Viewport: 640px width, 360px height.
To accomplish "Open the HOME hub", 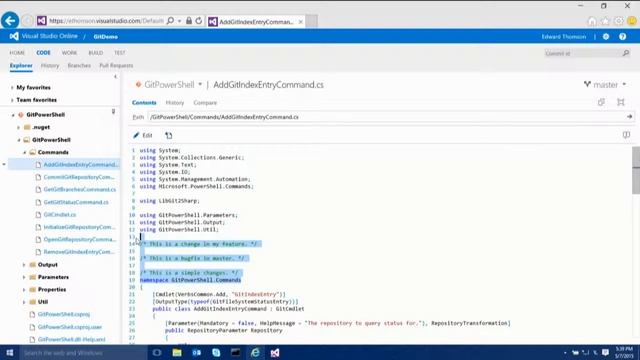I will (x=17, y=53).
